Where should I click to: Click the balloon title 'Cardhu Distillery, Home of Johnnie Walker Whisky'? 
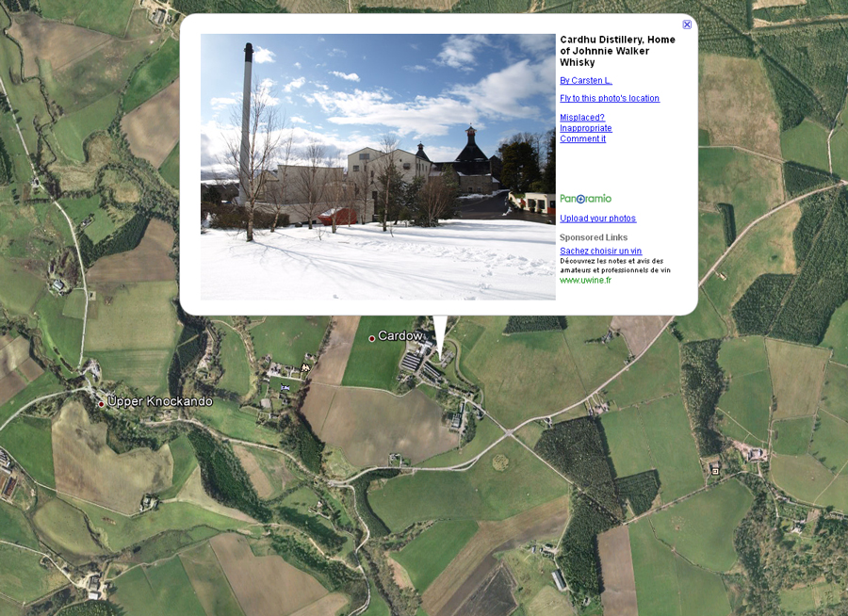click(x=617, y=51)
